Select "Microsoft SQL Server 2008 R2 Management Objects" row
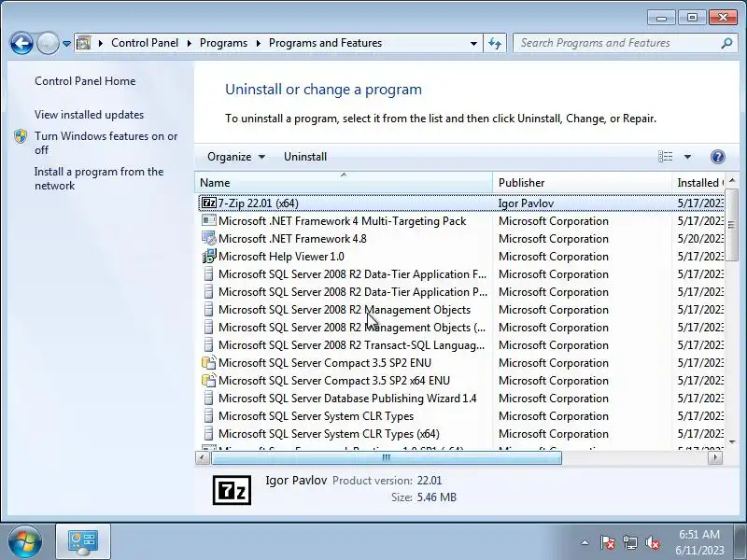Screen dimensions: 747x560 pyautogui.click(x=460, y=310)
